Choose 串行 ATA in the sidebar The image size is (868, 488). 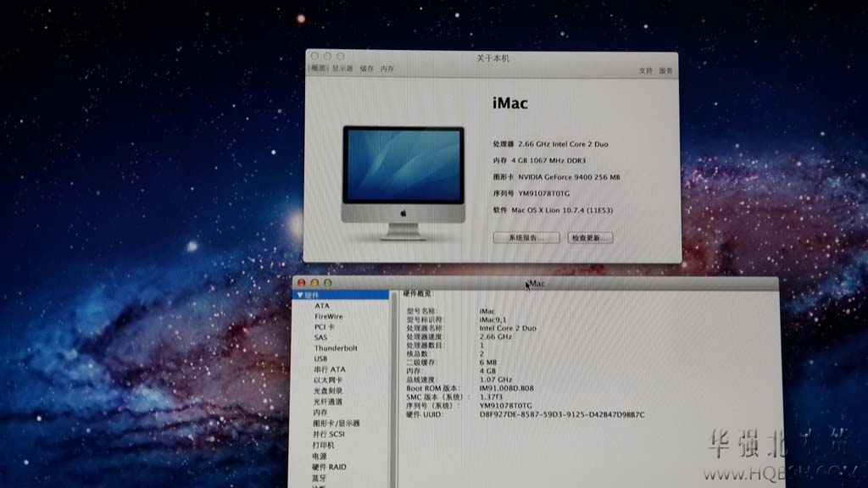(330, 369)
